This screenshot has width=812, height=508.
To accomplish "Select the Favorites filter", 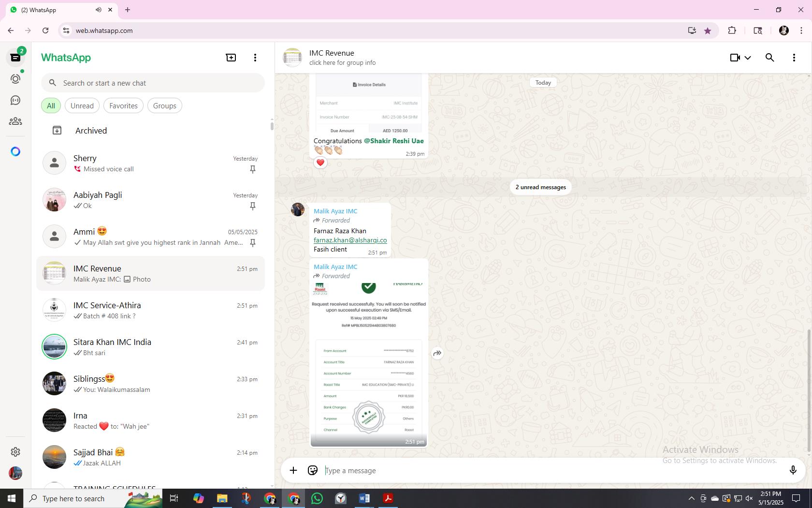I will (123, 105).
